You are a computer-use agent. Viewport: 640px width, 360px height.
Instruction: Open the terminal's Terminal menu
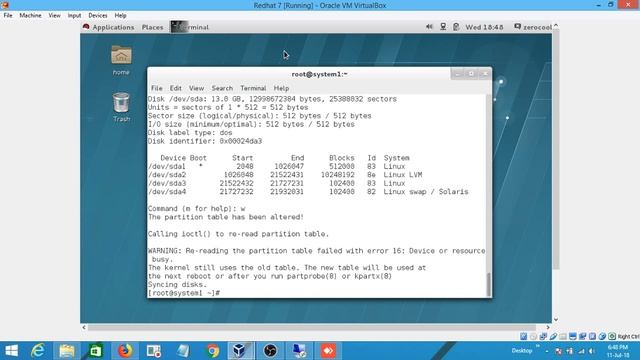click(253, 88)
